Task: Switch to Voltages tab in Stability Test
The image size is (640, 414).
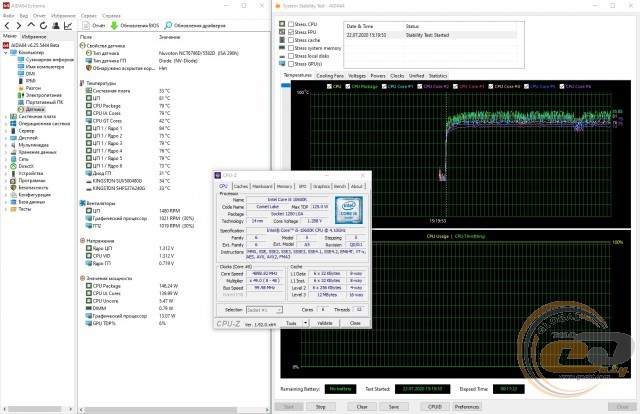Action: 357,76
